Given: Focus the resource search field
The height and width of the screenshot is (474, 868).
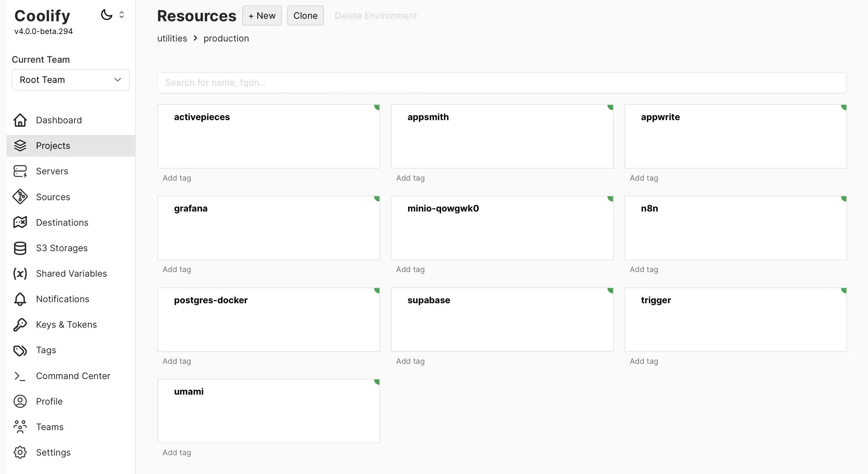Looking at the screenshot, I should pyautogui.click(x=502, y=83).
